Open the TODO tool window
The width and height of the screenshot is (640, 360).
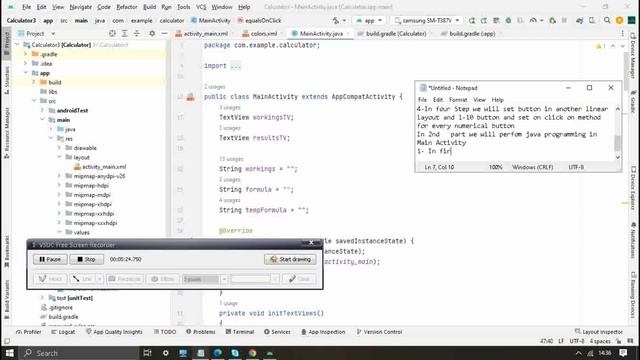tap(164, 332)
